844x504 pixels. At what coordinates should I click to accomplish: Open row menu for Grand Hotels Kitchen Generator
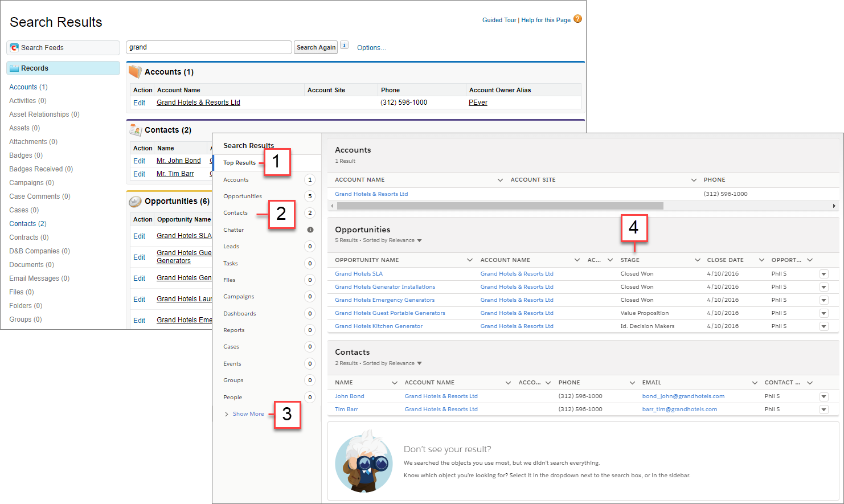[x=823, y=326]
